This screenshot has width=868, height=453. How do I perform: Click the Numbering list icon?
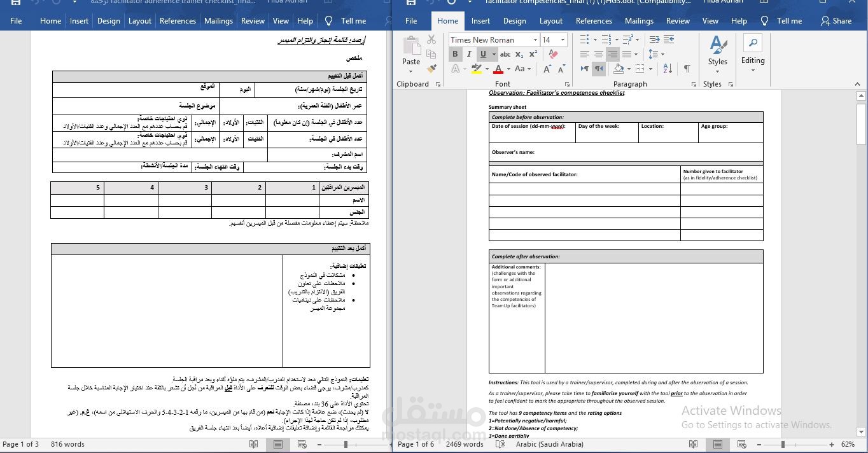(x=606, y=39)
